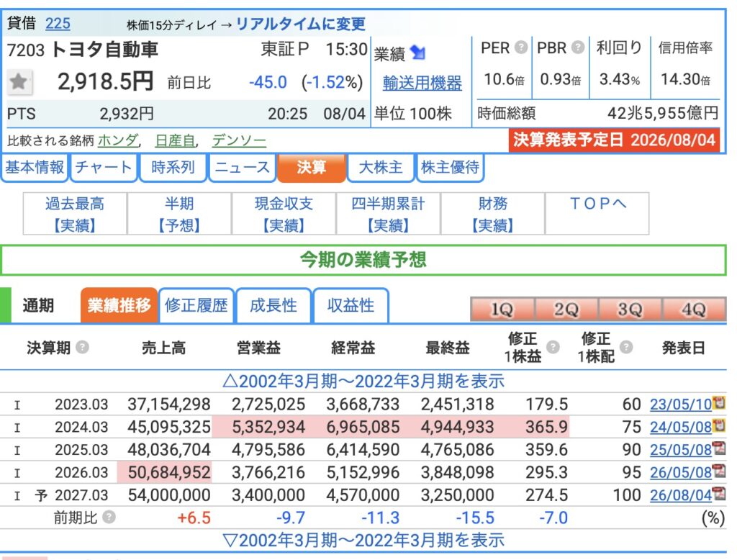This screenshot has width=737, height=560.
Task: Open PDF icon beside 26/05/08
Action: point(719,471)
